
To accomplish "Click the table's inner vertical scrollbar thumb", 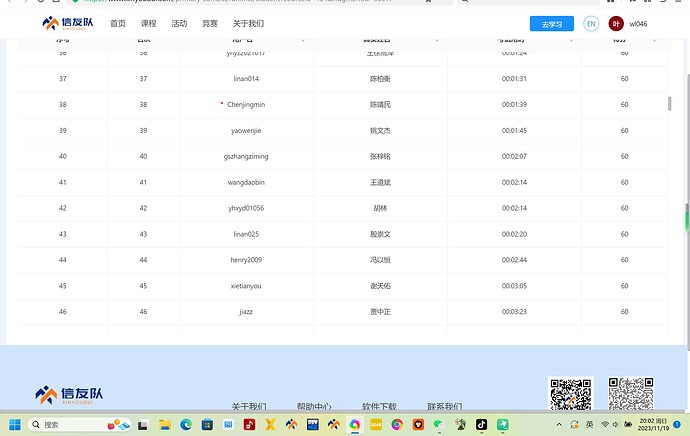I will pos(669,103).
